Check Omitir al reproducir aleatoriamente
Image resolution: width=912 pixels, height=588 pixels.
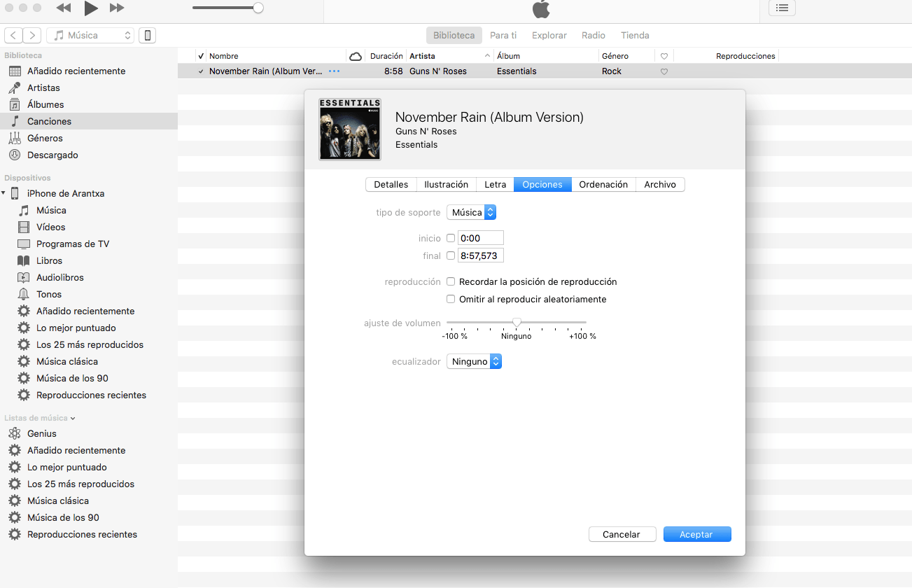(x=451, y=299)
